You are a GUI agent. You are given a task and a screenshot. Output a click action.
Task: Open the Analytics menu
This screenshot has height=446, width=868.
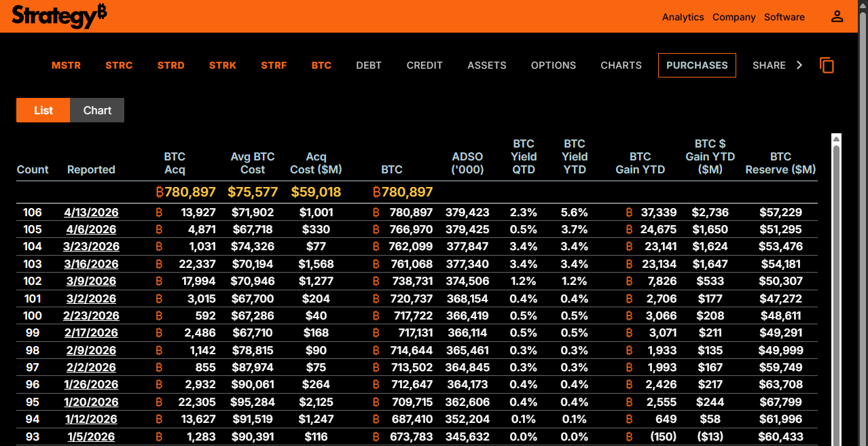[683, 17]
